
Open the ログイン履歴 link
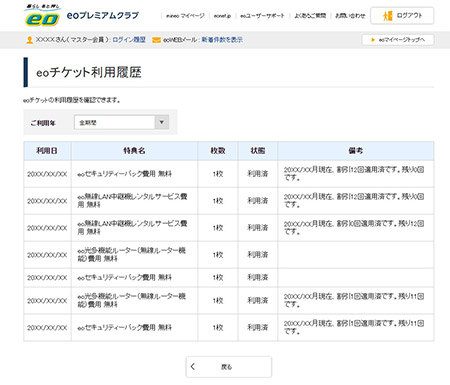coord(129,40)
